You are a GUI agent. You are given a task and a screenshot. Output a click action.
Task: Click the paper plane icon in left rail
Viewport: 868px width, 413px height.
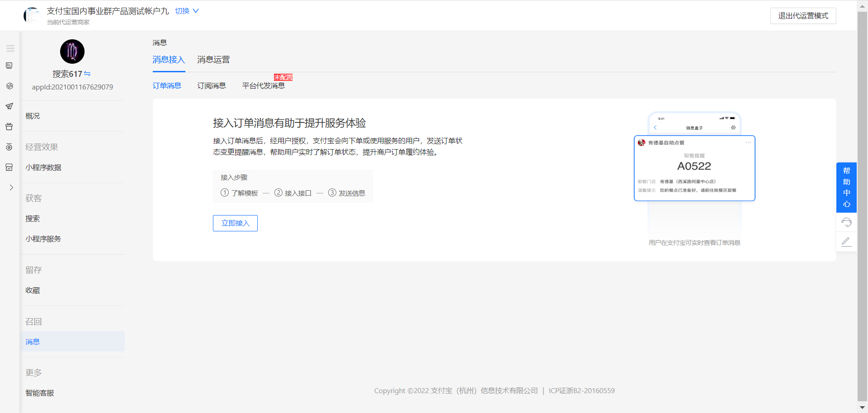[9, 106]
